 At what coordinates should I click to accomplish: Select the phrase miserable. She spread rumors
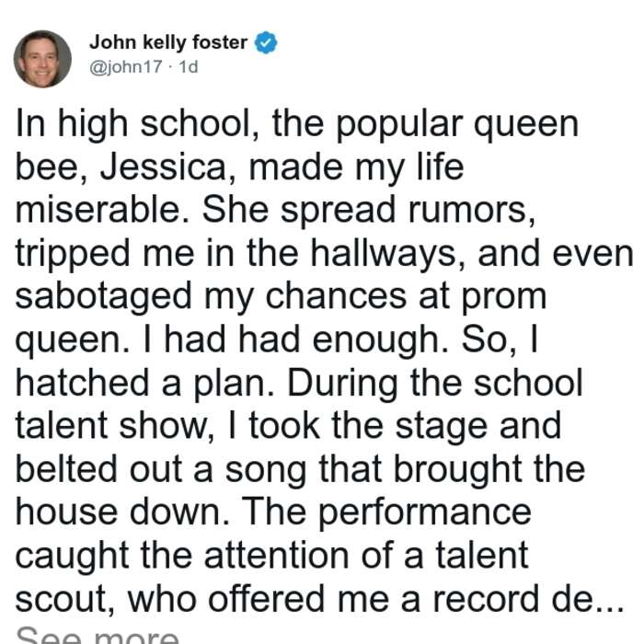[x=276, y=210]
